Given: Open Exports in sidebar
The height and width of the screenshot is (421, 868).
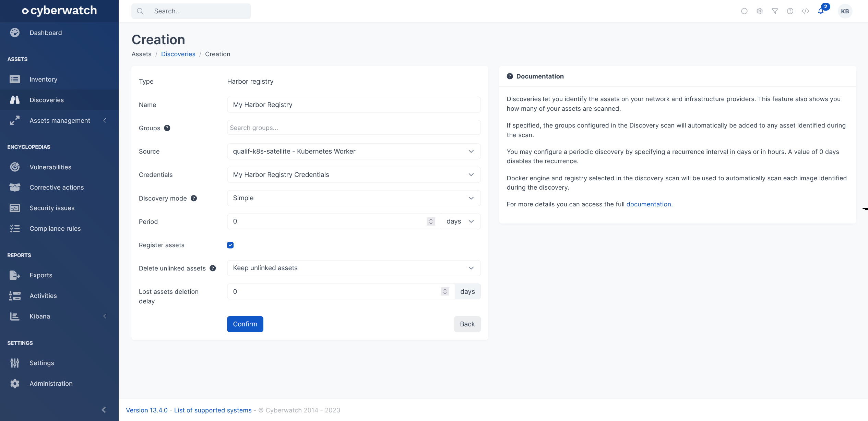Looking at the screenshot, I should 59,275.
